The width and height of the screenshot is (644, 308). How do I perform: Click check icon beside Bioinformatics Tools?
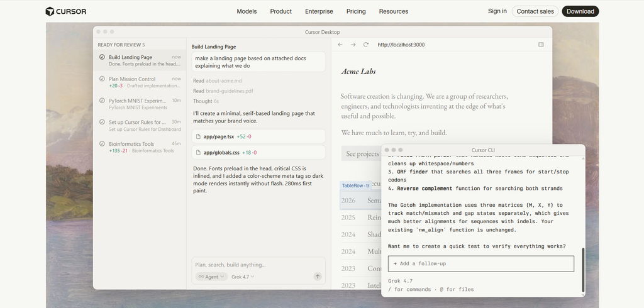(102, 144)
